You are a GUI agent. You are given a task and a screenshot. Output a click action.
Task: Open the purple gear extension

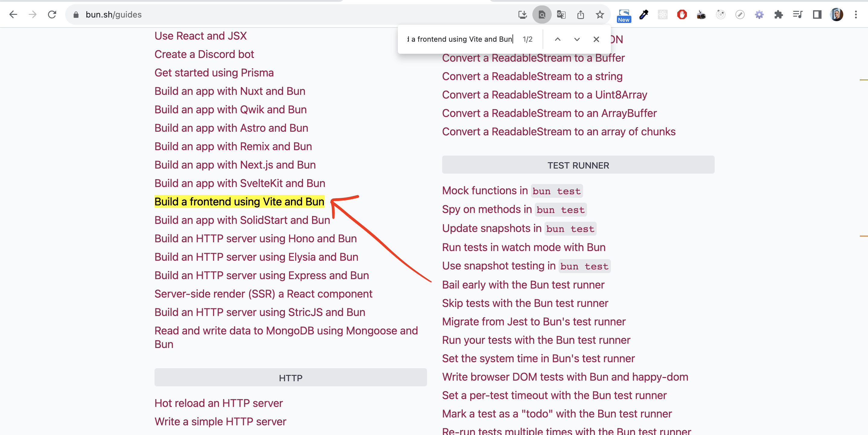(x=759, y=14)
